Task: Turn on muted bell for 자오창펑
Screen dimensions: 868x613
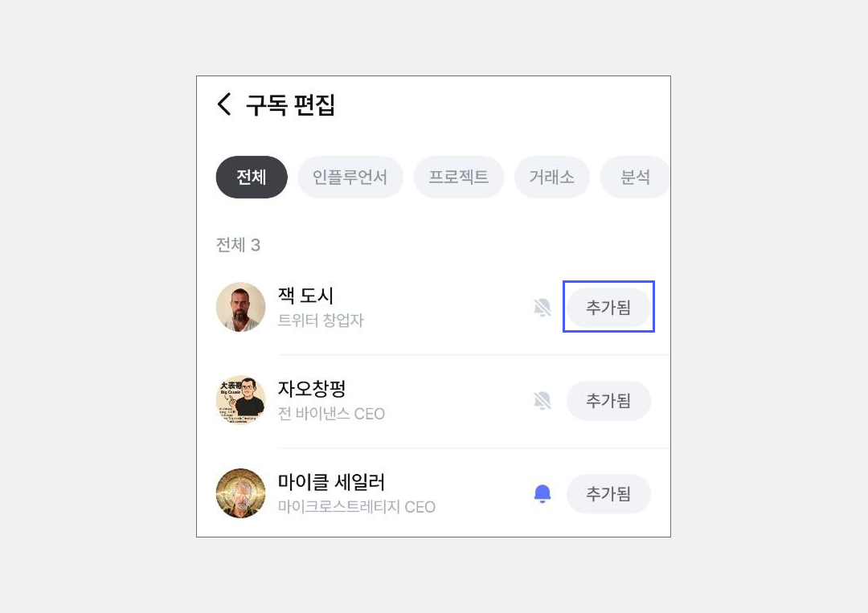Action: pyautogui.click(x=542, y=400)
